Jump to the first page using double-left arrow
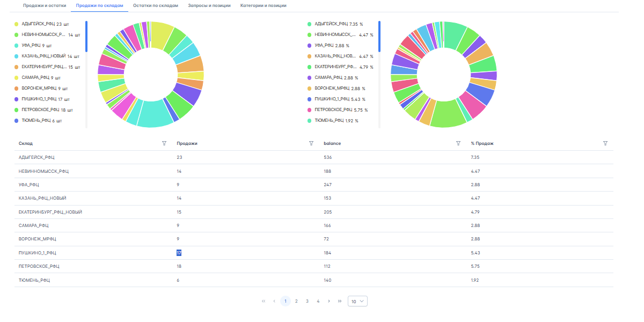Viewport: 644px width, 322px height. click(264, 301)
